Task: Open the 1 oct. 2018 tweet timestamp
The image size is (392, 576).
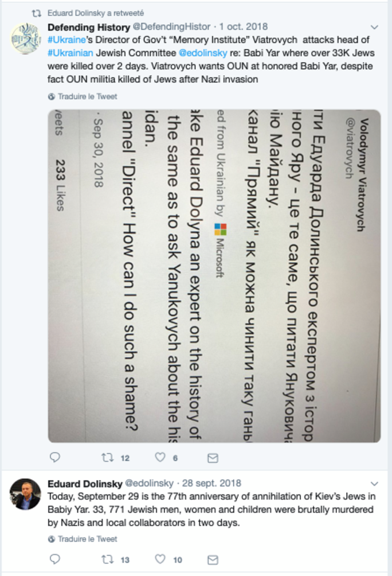Action: click(x=245, y=27)
